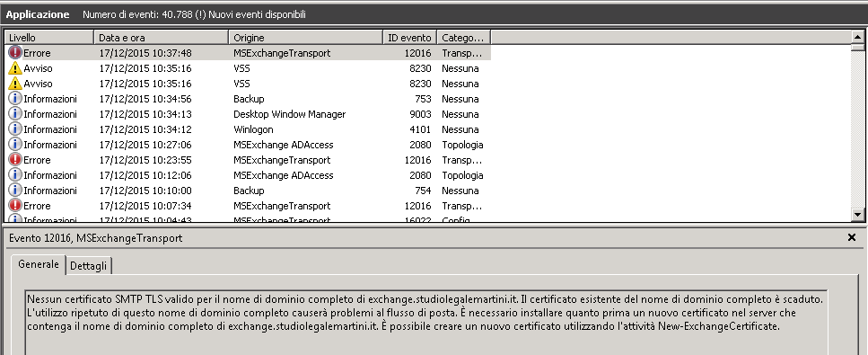
Task: Click the event description text box
Action: coord(425,322)
